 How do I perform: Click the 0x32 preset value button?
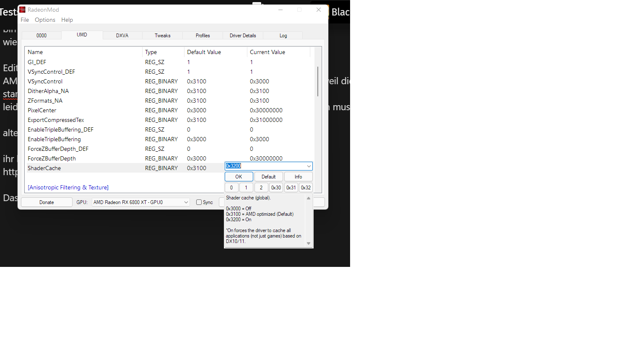pos(306,188)
